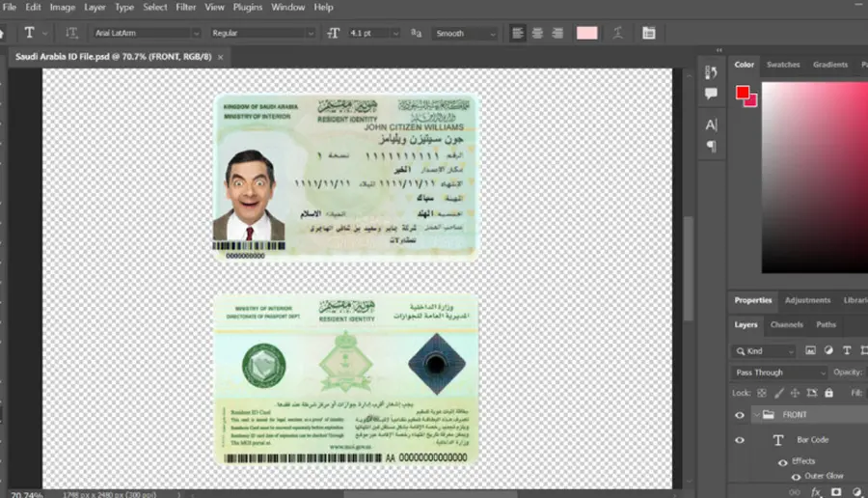The height and width of the screenshot is (498, 868).
Task: Click the lock all icon in Layers
Action: pos(828,393)
